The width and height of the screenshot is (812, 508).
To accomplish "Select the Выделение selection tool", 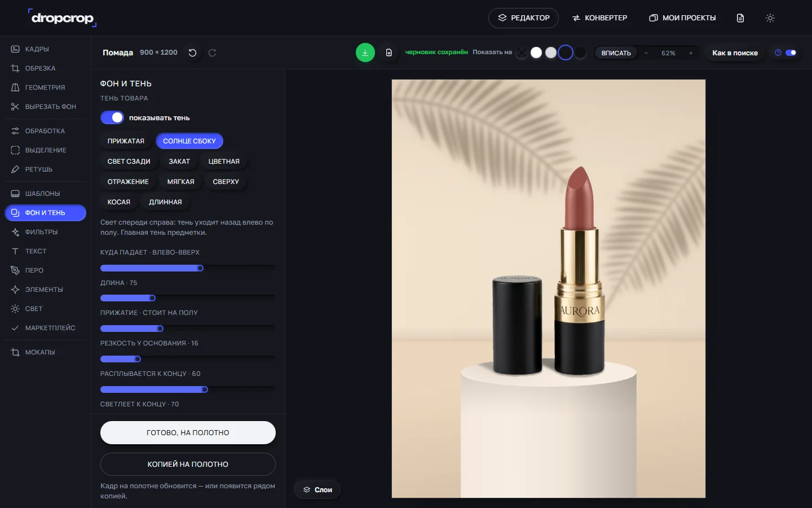I will pos(45,150).
